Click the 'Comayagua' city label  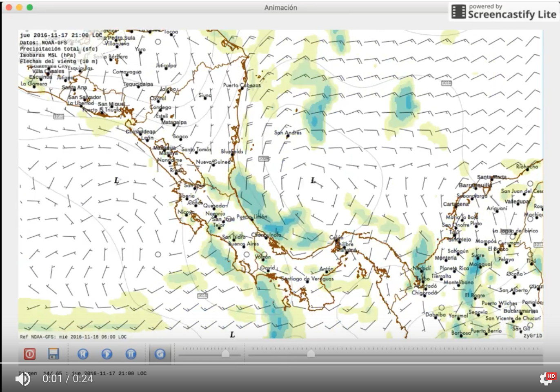(127, 71)
